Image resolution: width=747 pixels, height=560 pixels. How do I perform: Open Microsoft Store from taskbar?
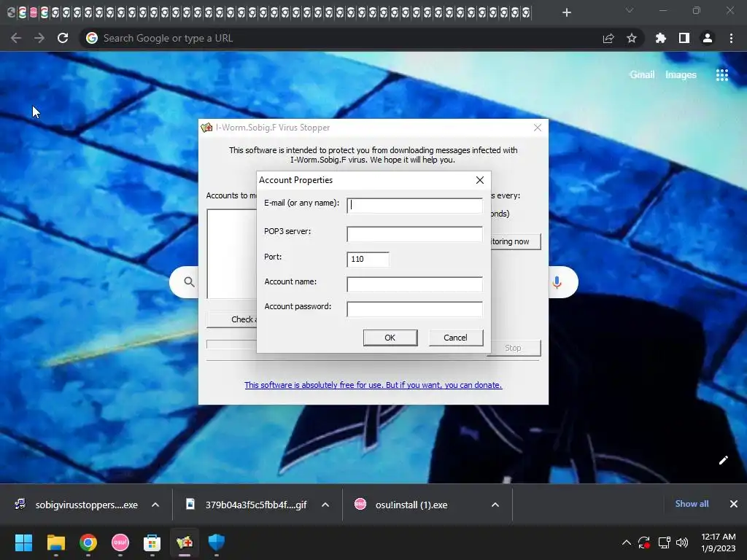point(152,542)
